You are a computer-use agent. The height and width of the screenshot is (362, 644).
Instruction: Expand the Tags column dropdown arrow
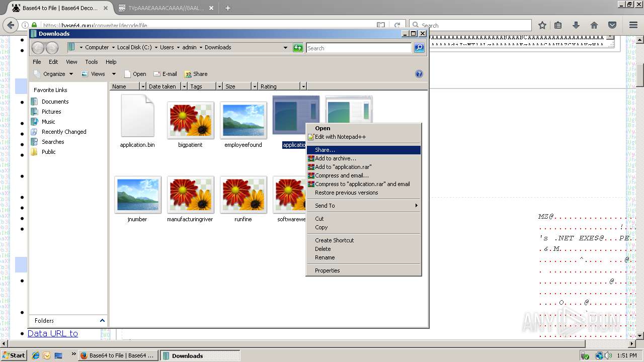(x=219, y=86)
